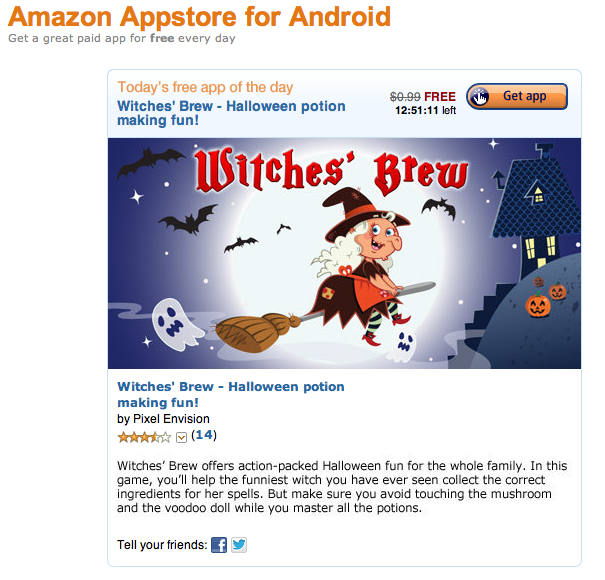
Task: Share the app on Twitter
Action: click(239, 545)
